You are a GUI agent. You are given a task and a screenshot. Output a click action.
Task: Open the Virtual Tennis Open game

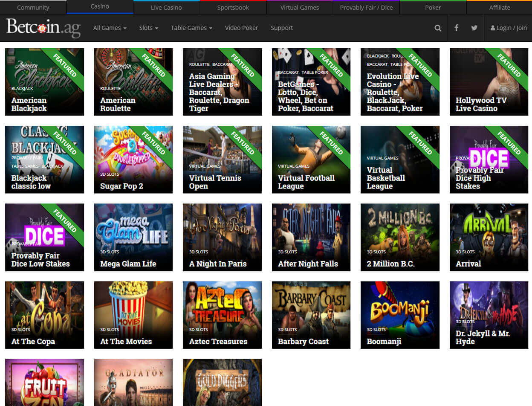222,159
